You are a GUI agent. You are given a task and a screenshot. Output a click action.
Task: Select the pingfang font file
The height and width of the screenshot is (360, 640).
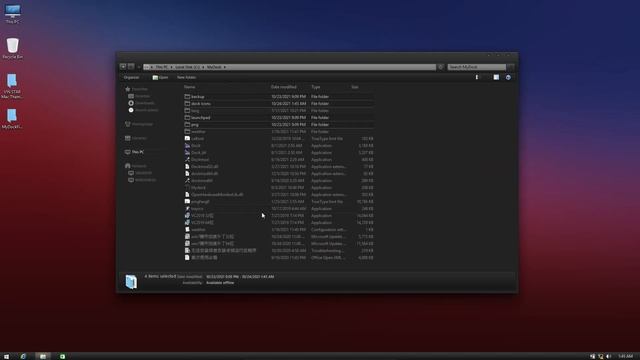278,202
